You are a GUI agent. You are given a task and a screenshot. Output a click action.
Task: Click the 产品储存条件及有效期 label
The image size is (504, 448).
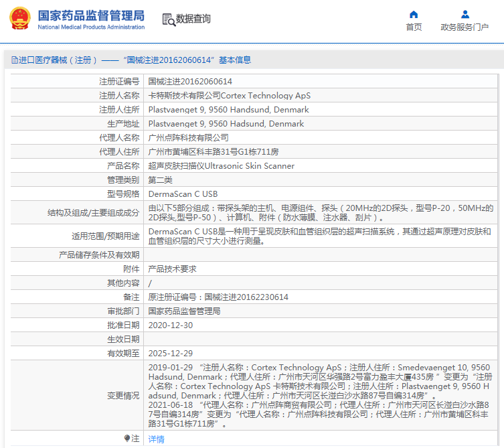[x=99, y=255]
